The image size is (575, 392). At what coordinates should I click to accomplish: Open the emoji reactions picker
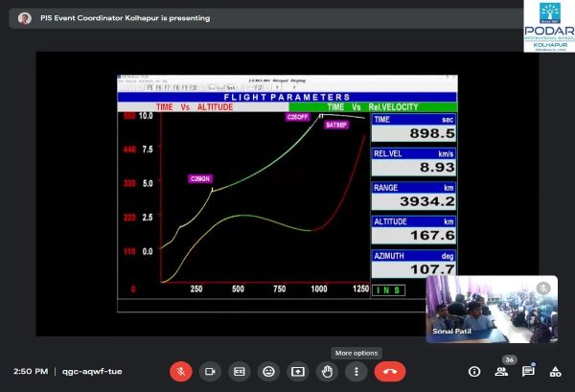269,371
